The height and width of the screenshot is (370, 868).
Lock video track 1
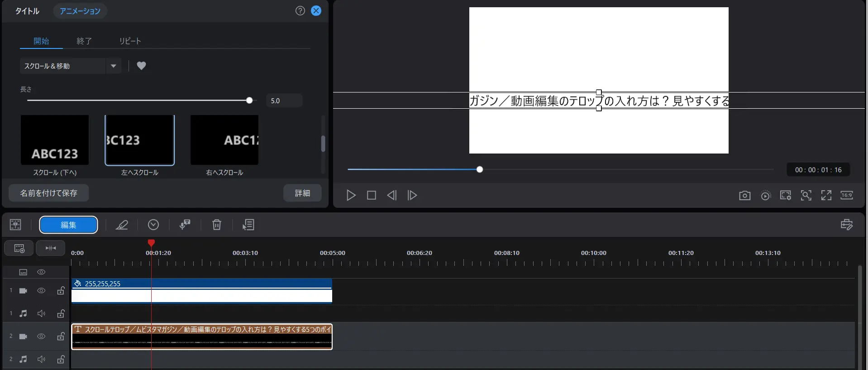coord(61,291)
